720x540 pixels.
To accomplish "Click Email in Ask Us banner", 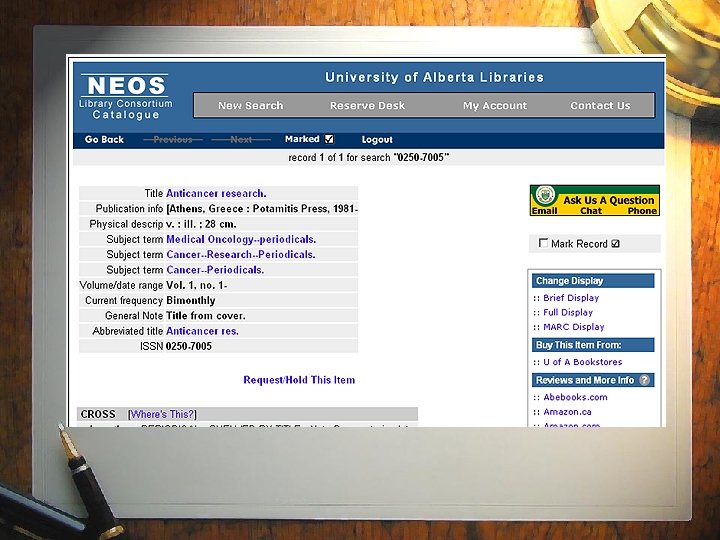I will (x=545, y=211).
